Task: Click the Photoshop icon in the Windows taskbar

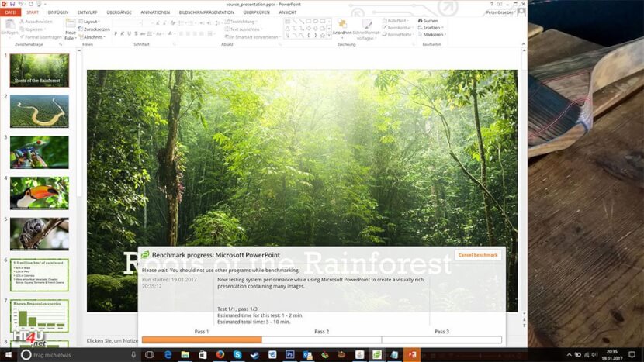Action: (289, 354)
